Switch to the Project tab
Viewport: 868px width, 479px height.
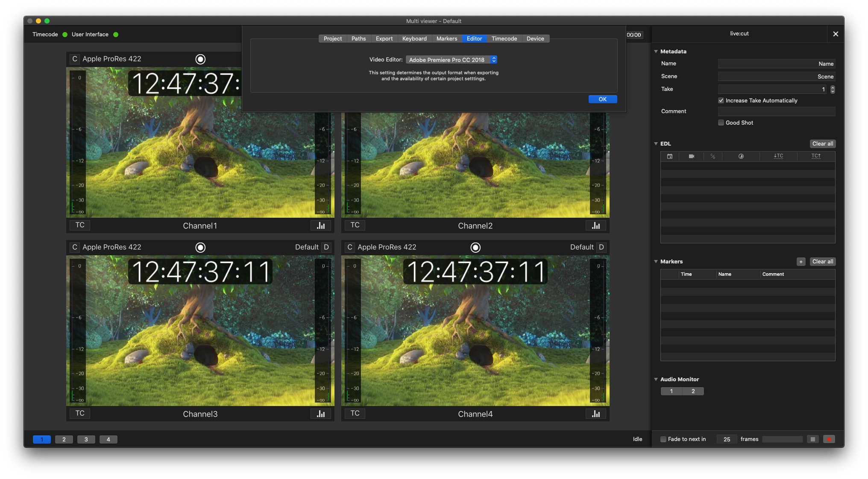pos(333,38)
